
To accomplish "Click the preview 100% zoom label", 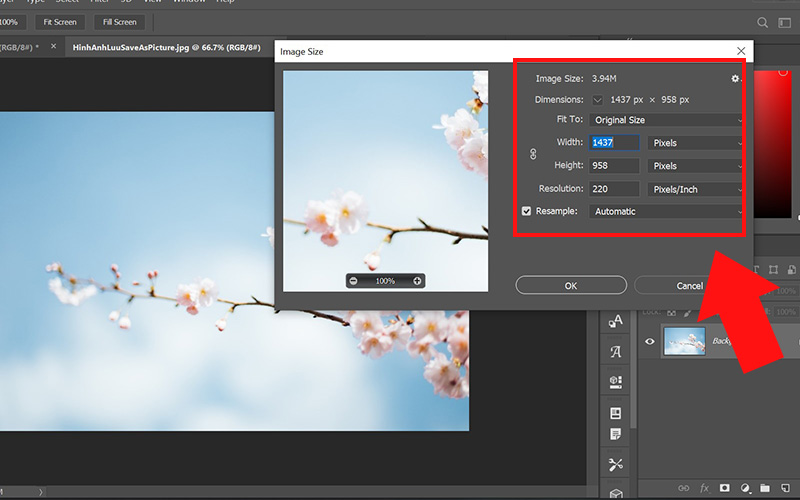I will pos(385,281).
